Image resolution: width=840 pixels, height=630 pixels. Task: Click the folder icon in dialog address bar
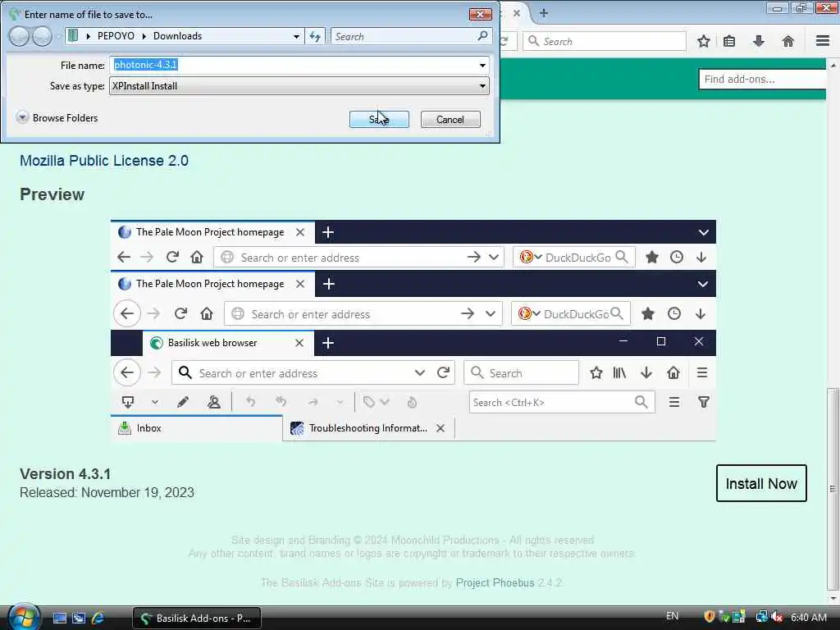pyautogui.click(x=73, y=36)
